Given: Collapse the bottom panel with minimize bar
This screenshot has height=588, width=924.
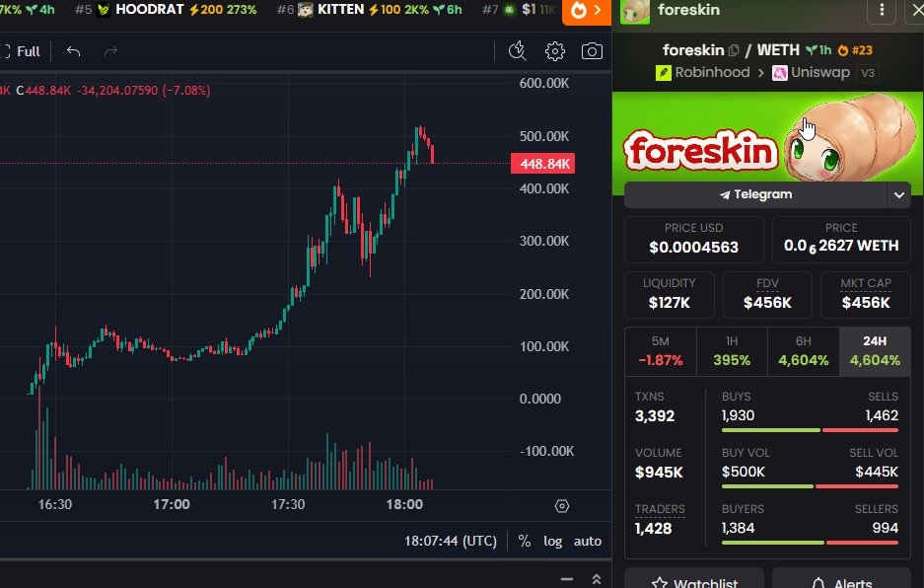Looking at the screenshot, I should click(567, 579).
